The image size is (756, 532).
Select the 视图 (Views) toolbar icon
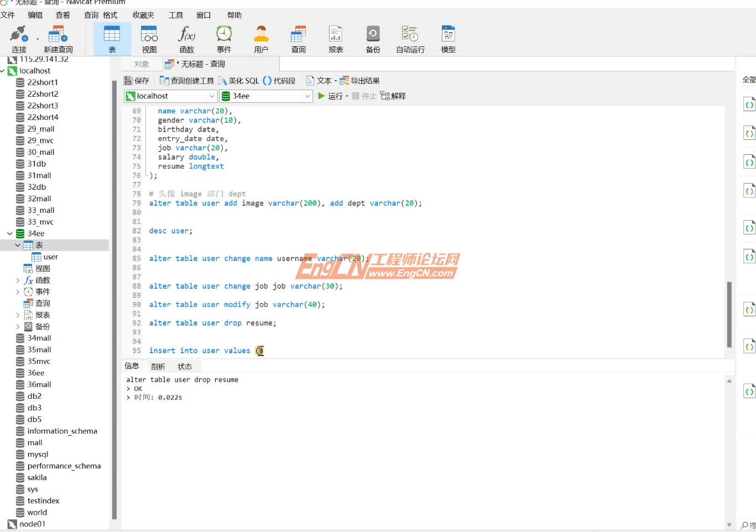pos(149,38)
